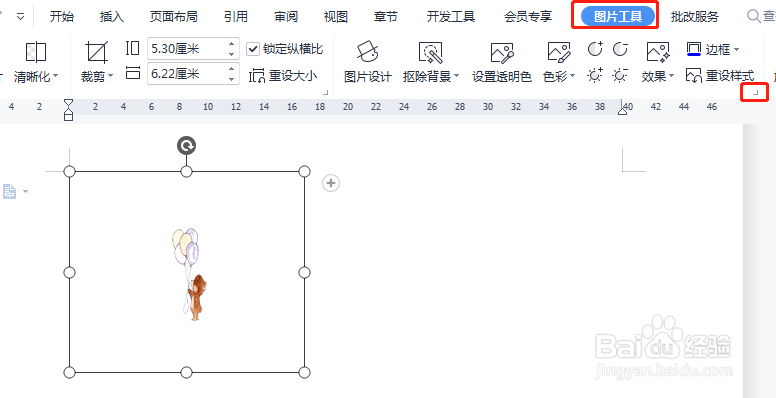Click the rotate handle above the picture

[x=187, y=146]
